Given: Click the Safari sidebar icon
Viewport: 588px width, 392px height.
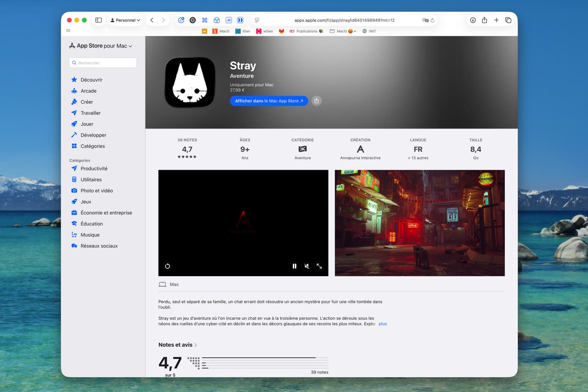Looking at the screenshot, I should [x=98, y=20].
